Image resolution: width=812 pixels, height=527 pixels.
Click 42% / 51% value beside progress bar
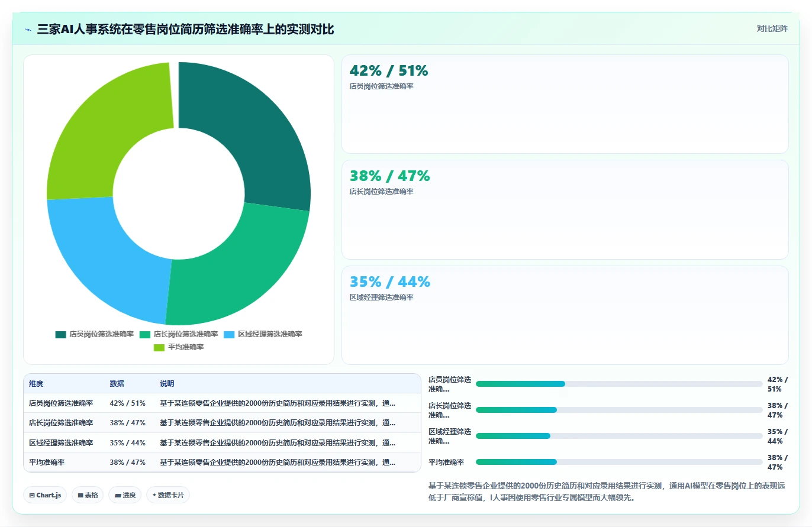pyautogui.click(x=778, y=384)
